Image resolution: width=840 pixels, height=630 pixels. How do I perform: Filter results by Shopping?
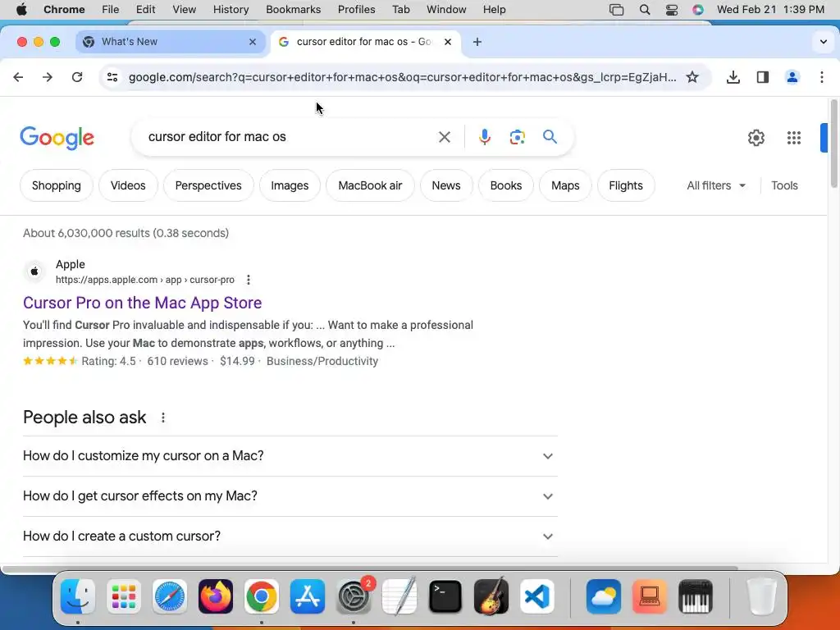57,185
